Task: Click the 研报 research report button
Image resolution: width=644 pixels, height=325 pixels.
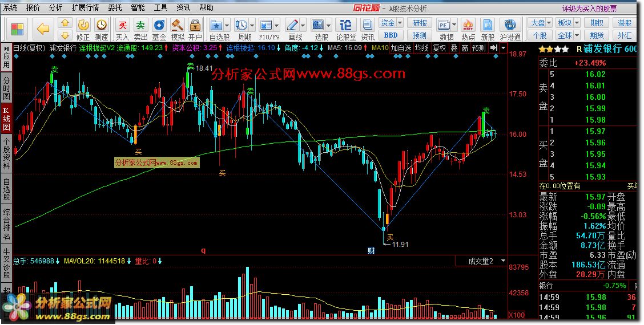Action: (x=420, y=23)
